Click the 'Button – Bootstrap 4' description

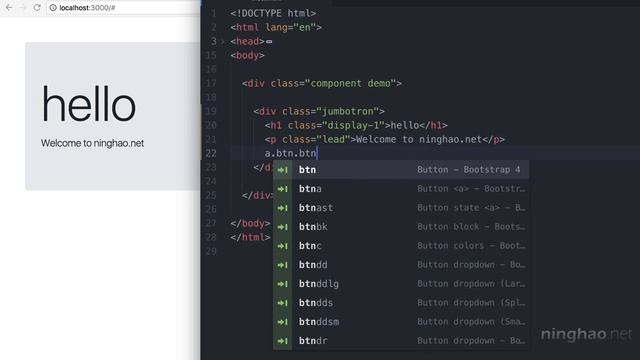(x=469, y=170)
